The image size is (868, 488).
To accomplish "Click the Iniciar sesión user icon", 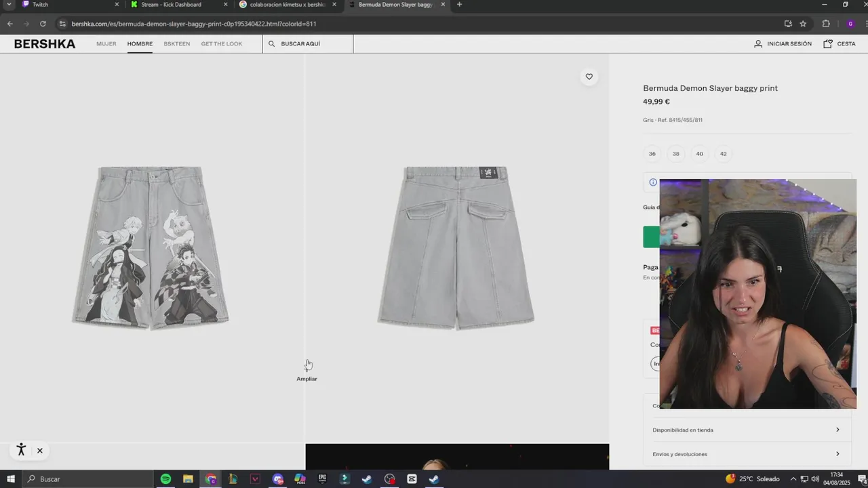I will (758, 44).
